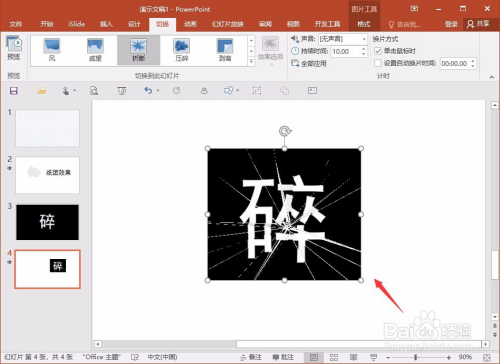Image resolution: width=500 pixels, height=364 pixels.
Task: Click the Start Slideshow from Beginning icon
Action: point(122,91)
